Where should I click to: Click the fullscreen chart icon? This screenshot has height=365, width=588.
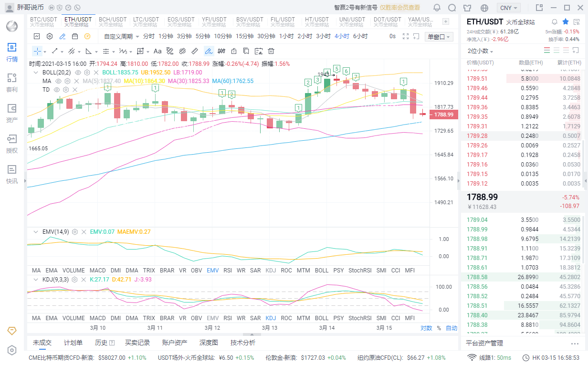tap(406, 36)
